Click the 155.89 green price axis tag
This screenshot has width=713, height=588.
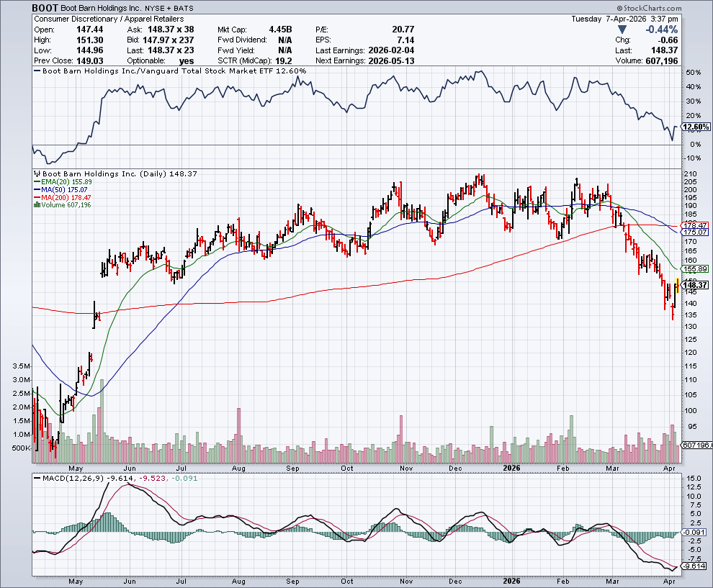pyautogui.click(x=695, y=269)
